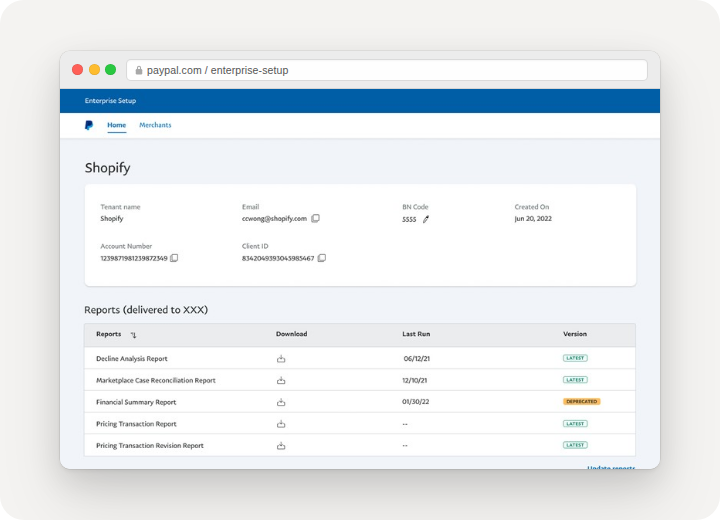Click the Enterprise Setup header title
The height and width of the screenshot is (520, 720).
(110, 101)
